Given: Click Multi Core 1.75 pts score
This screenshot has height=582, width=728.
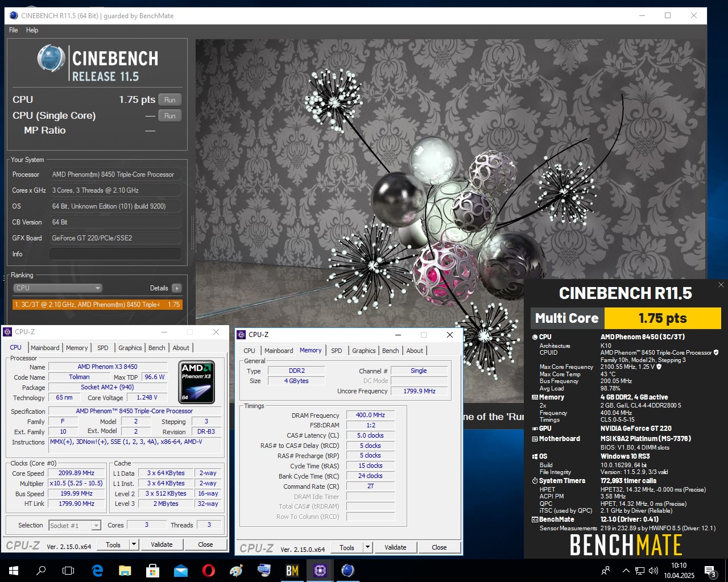Looking at the screenshot, I should [663, 318].
